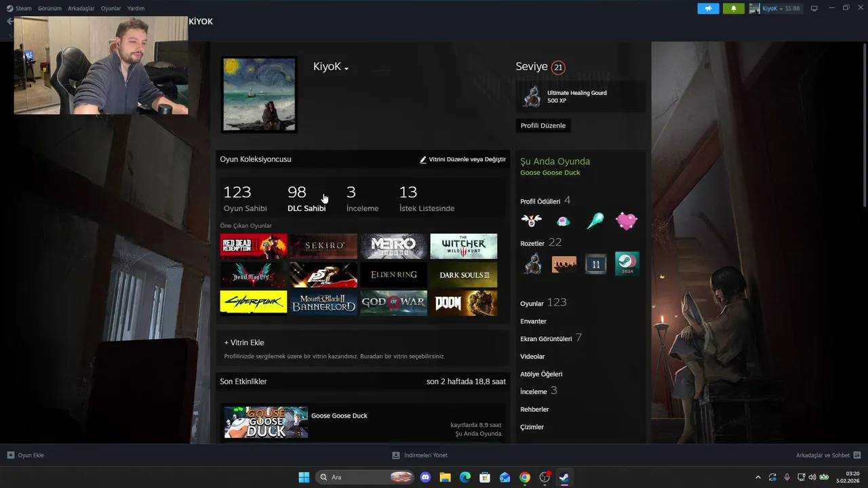The image size is (868, 488).
Task: Open the Arkadaşlar menu
Action: 81,9
